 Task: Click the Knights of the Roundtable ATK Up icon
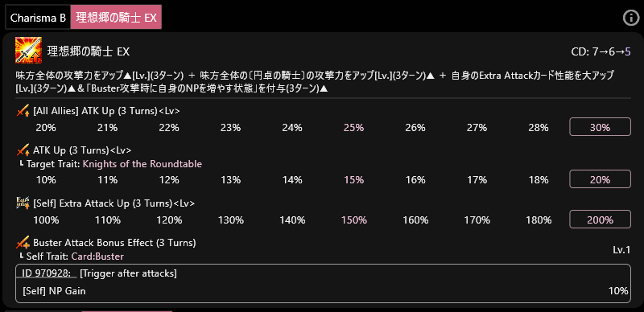click(x=23, y=150)
